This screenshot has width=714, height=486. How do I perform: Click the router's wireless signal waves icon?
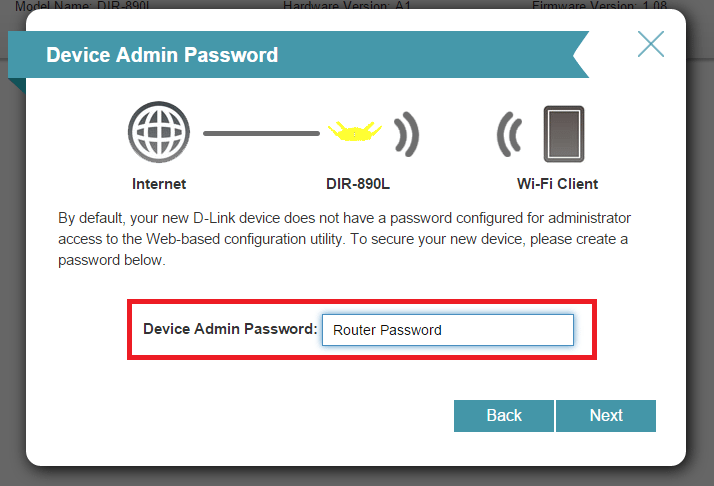click(x=406, y=134)
